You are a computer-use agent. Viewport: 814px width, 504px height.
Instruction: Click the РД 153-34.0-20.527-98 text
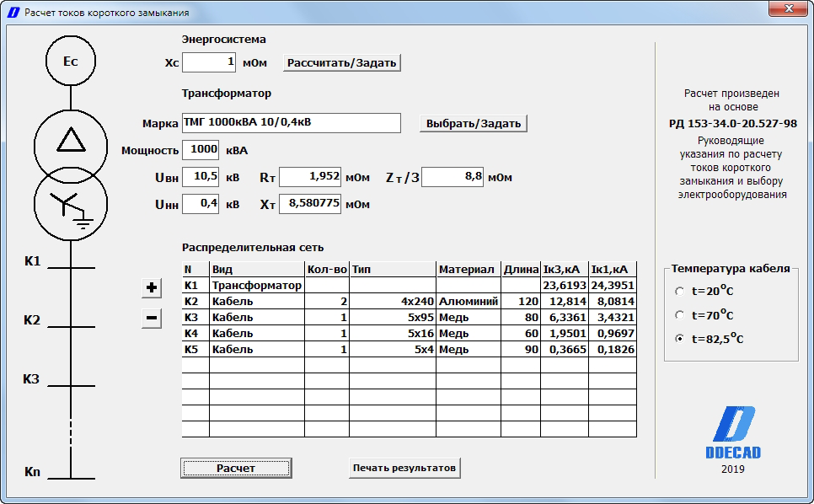point(732,124)
